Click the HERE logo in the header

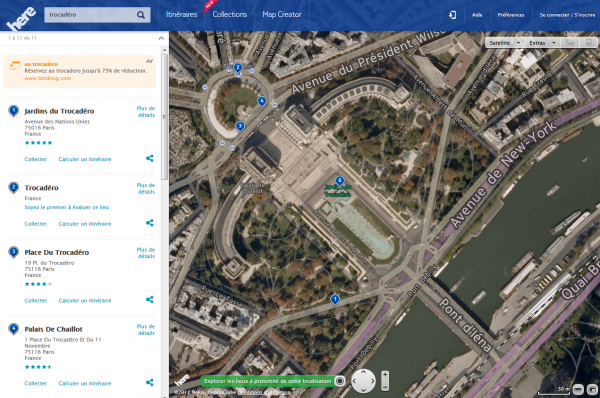pos(21,18)
